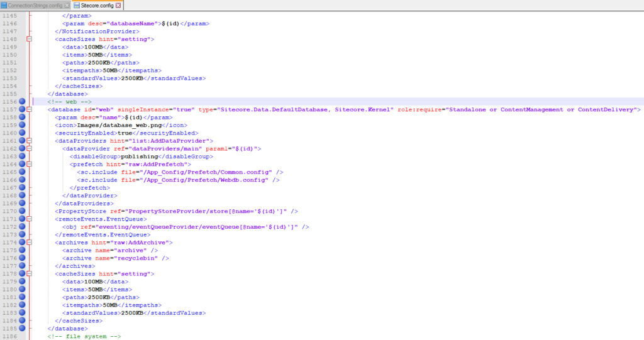Image resolution: width=644 pixels, height=340 pixels.
Task: Click the bookmark marker on line 1168
Action: (x=22, y=195)
